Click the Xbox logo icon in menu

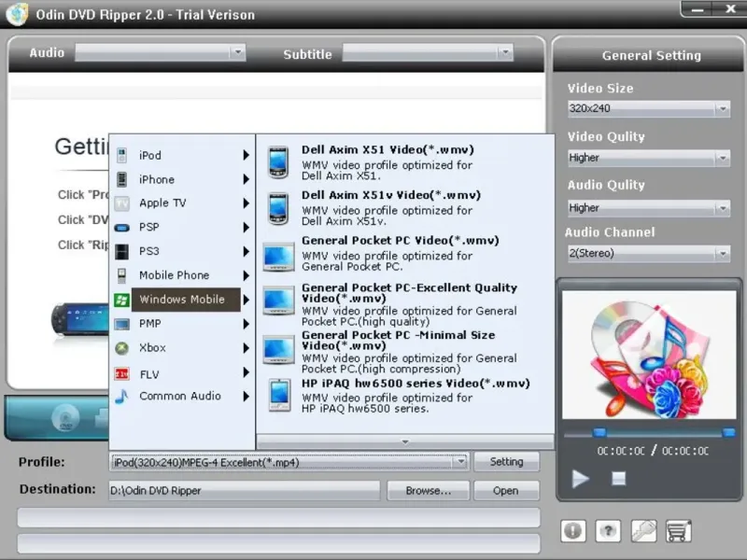click(x=122, y=348)
